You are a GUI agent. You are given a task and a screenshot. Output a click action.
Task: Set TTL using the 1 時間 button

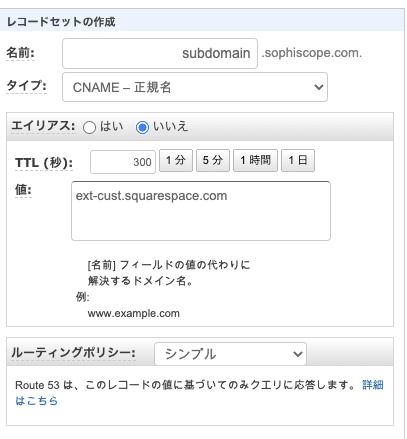[x=255, y=160]
